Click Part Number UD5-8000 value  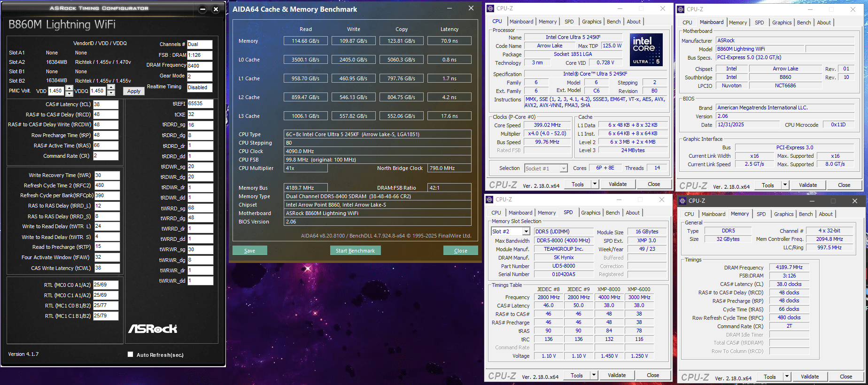(x=564, y=266)
